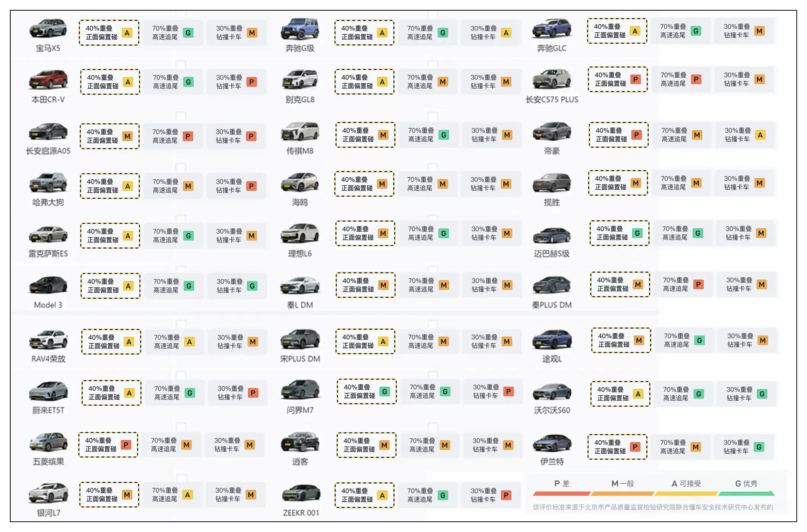Click A badge for 奔驰G级 30%重叠钻撞卡车

click(x=506, y=33)
